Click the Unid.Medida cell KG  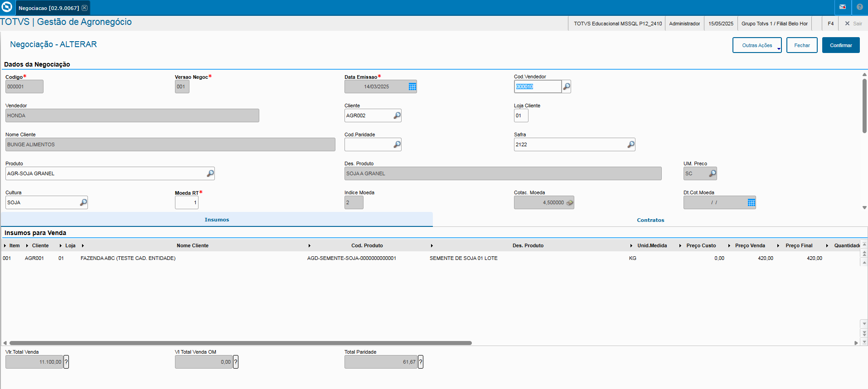tap(633, 258)
